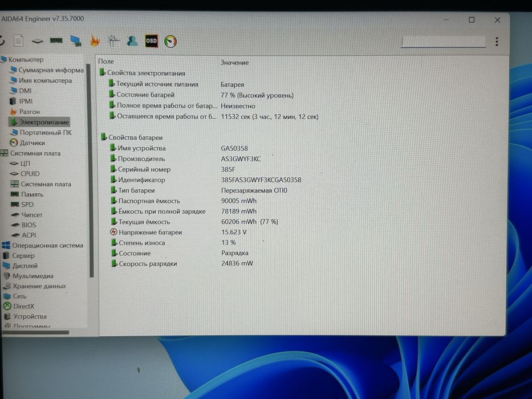Click the sidebar horizontal scrollbar
The height and width of the screenshot is (399, 532).
click(x=35, y=332)
